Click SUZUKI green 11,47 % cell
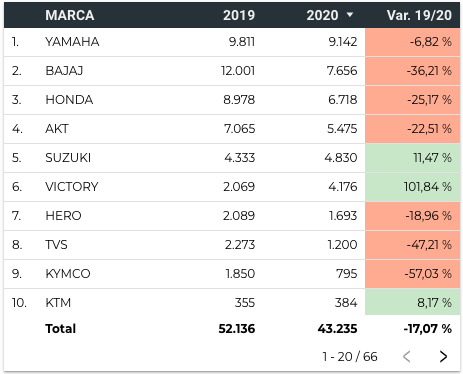Screen dimensions: 463x374 [x=413, y=158]
